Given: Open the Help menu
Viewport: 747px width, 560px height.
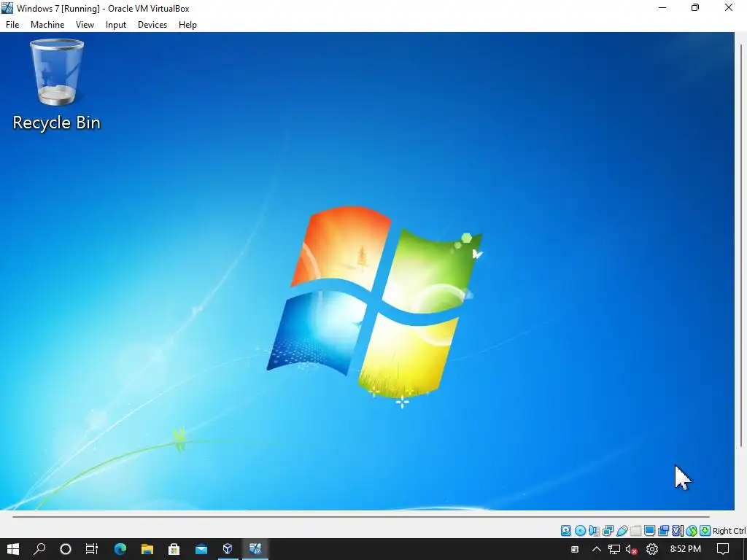Looking at the screenshot, I should [x=187, y=25].
